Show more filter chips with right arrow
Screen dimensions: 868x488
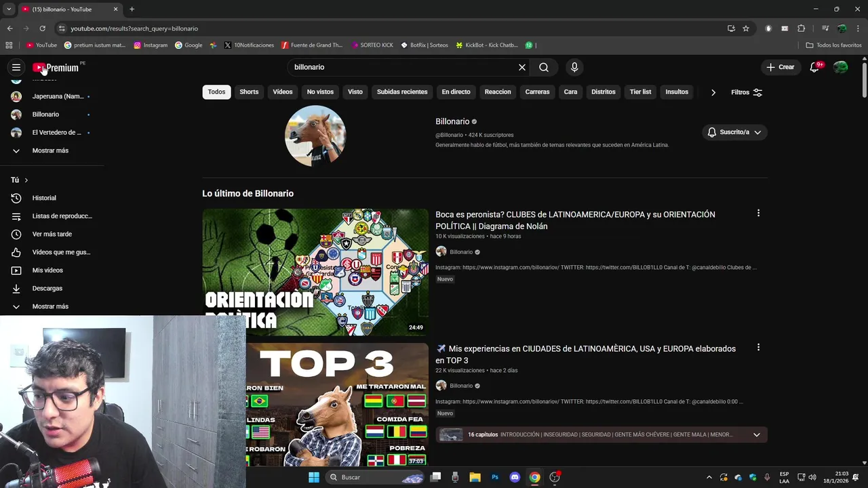[713, 92]
